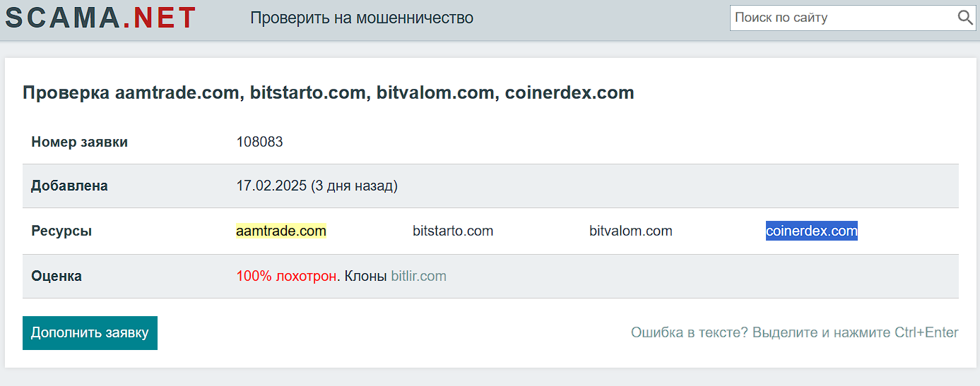
Task: Open the SCAMA.NET logo homepage
Action: tap(101, 18)
